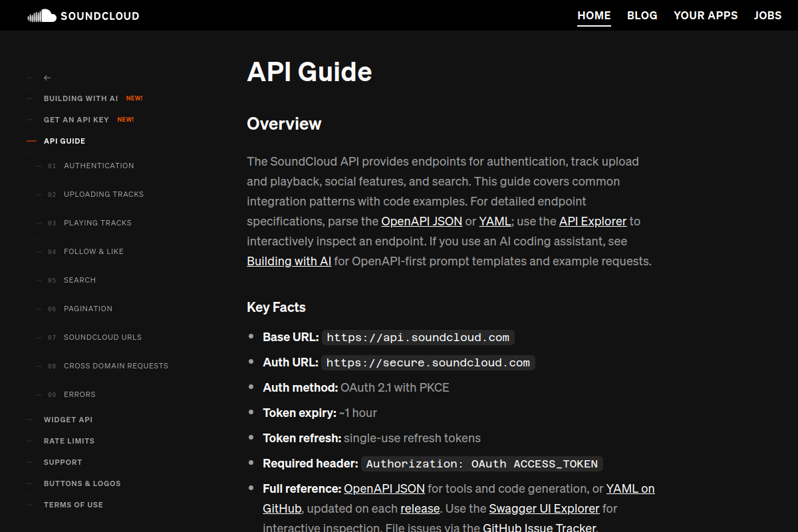798x532 pixels.
Task: Jump to 01 Authentication section
Action: pyautogui.click(x=99, y=166)
